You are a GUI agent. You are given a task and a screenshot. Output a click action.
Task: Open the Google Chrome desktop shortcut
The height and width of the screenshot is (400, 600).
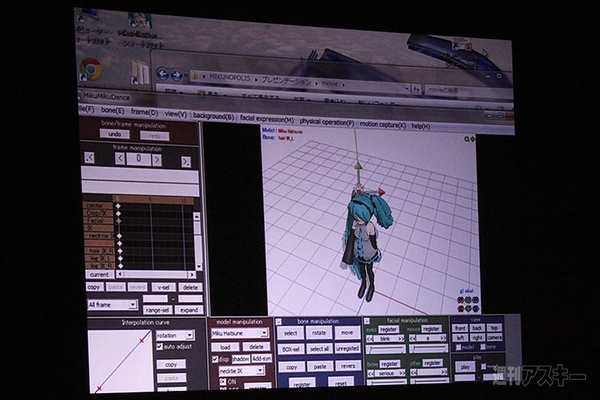pyautogui.click(x=91, y=69)
